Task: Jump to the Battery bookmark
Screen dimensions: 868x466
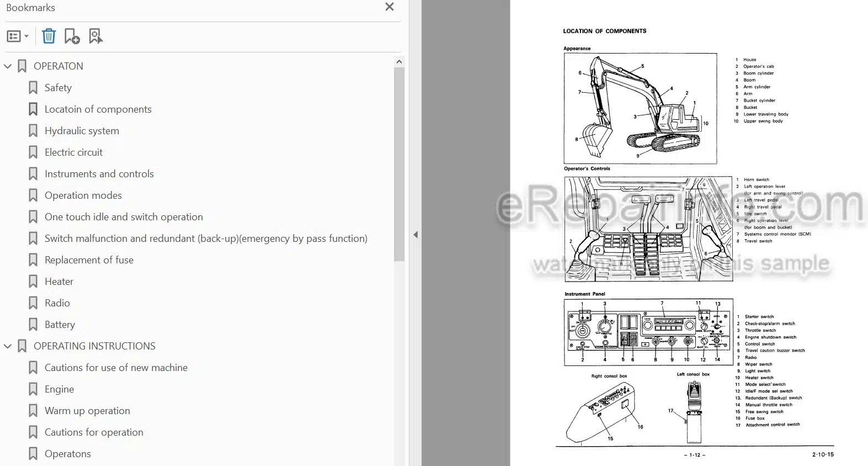Action: tap(60, 325)
